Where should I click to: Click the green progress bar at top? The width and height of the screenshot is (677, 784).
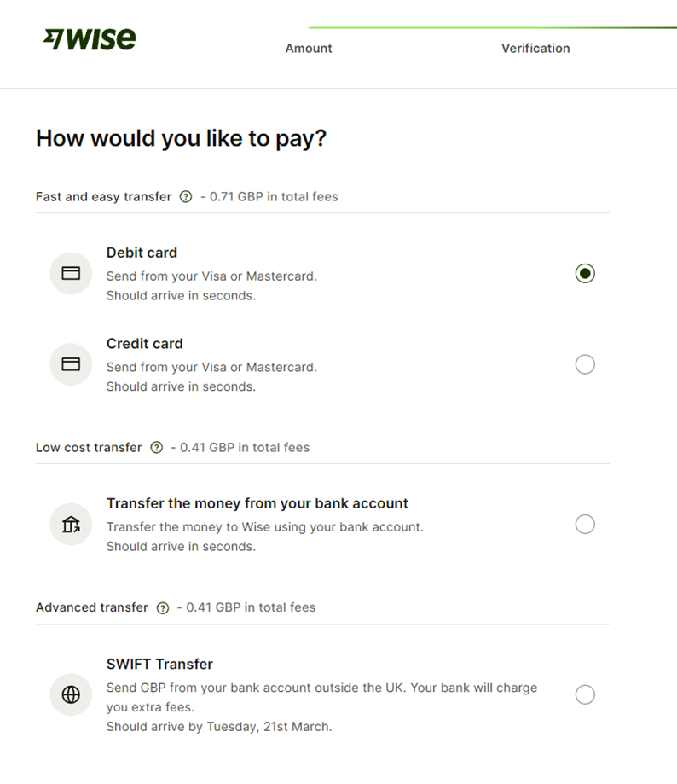[x=492, y=28]
